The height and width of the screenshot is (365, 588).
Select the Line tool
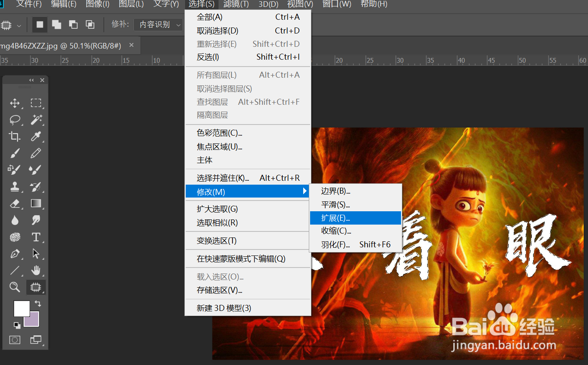click(15, 271)
